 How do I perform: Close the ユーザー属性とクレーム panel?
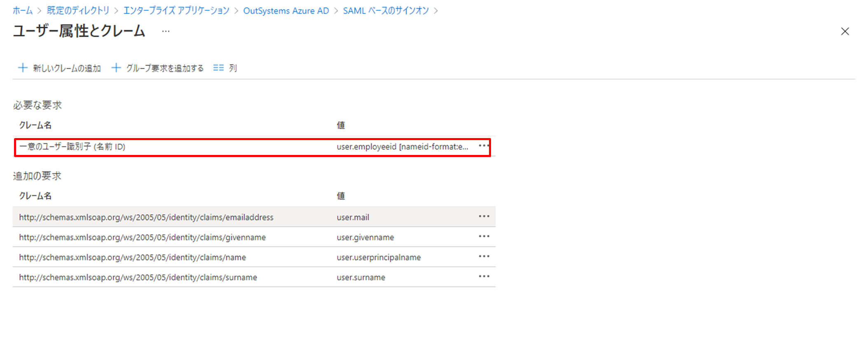point(845,32)
